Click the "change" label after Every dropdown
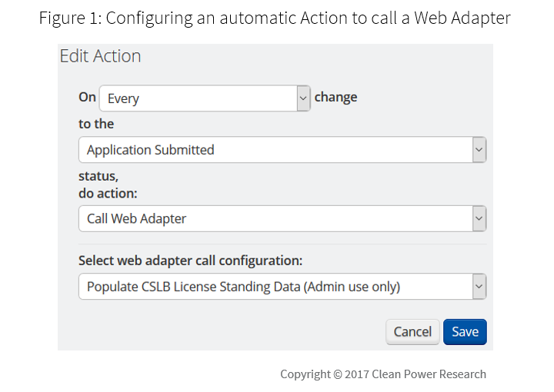This screenshot has height=392, width=554. coord(335,98)
